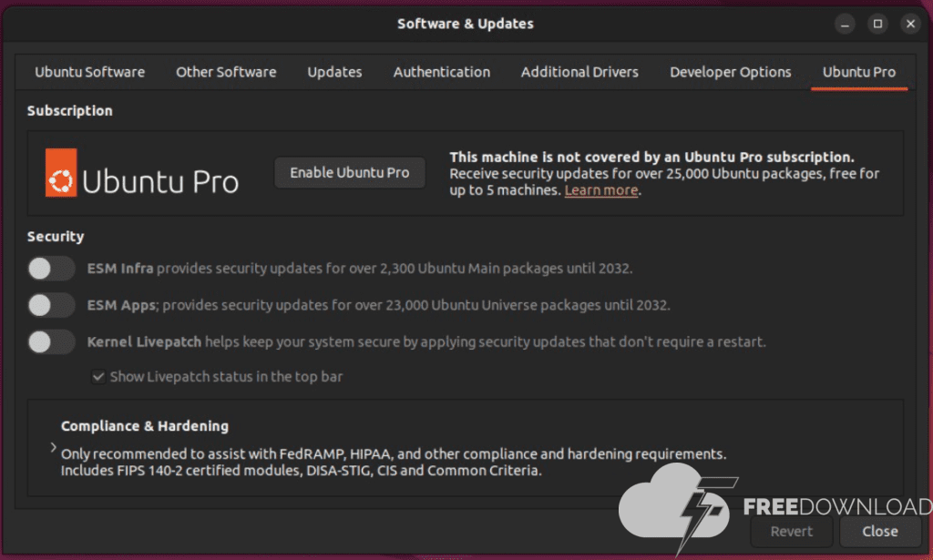Open the Additional Drivers tab
This screenshot has width=933, height=560.
579,72
